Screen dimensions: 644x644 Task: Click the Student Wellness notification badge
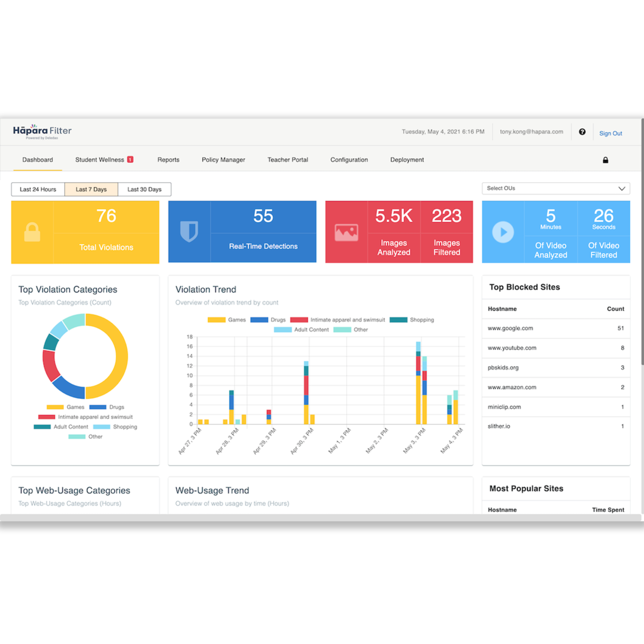(x=130, y=159)
